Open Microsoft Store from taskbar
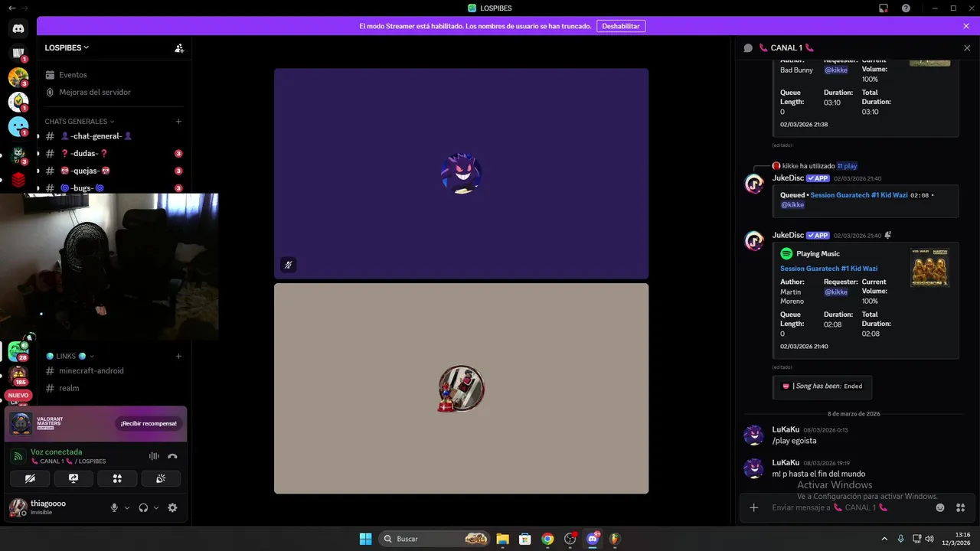 point(525,539)
